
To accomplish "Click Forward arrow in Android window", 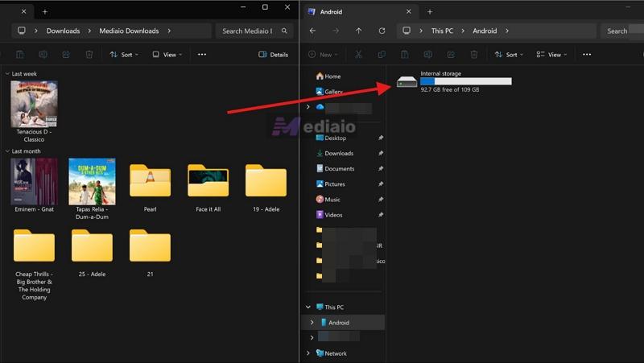I will [x=336, y=31].
